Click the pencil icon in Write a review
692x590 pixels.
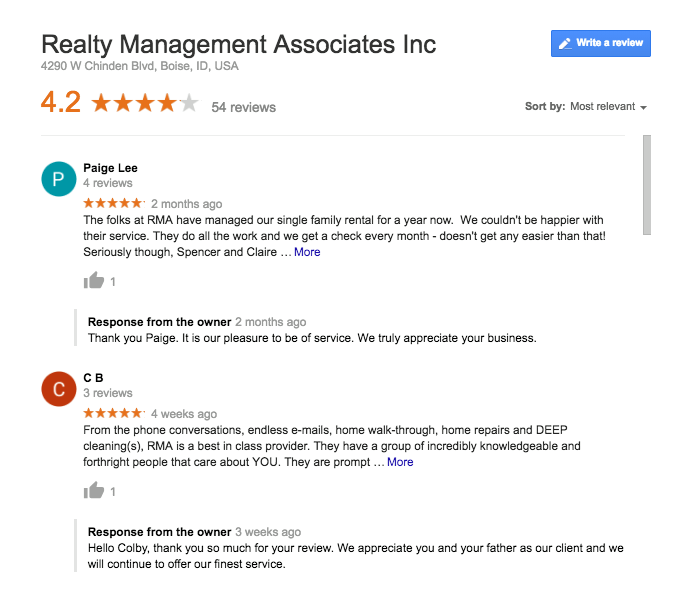(565, 44)
